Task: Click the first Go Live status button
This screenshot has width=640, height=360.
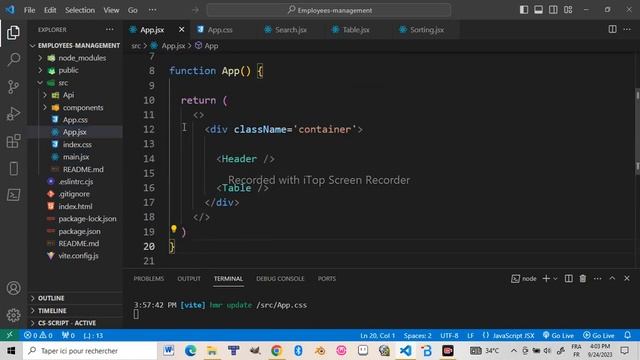Action: 558,336
